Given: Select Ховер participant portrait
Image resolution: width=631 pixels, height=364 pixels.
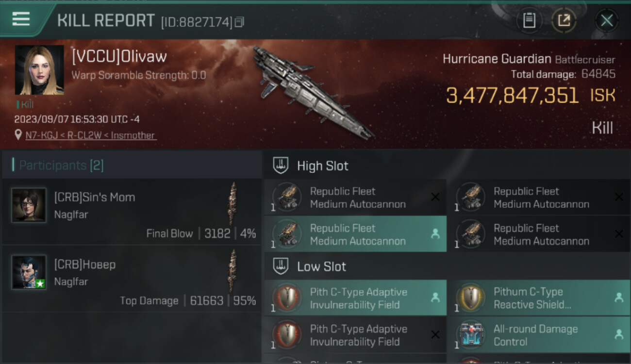Looking at the screenshot, I should tap(29, 272).
